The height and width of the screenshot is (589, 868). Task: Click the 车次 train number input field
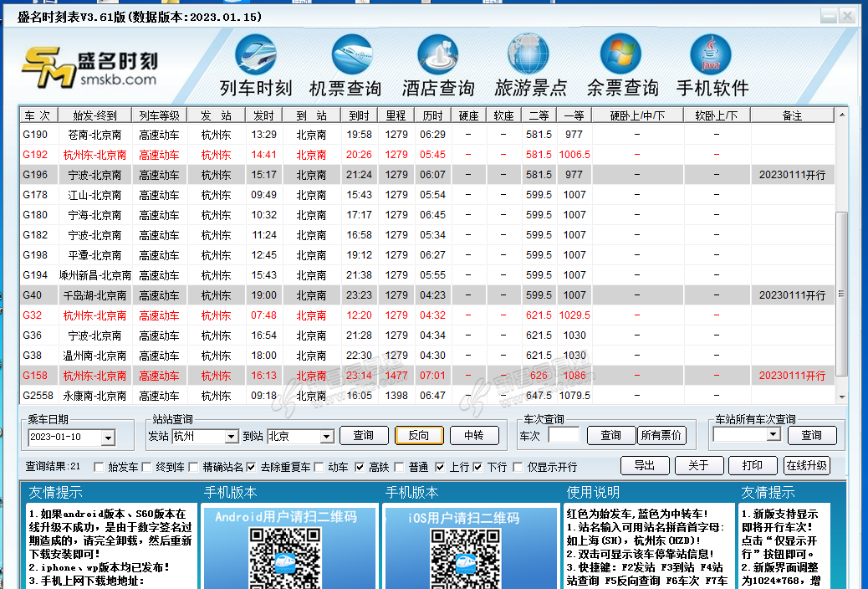pyautogui.click(x=564, y=435)
